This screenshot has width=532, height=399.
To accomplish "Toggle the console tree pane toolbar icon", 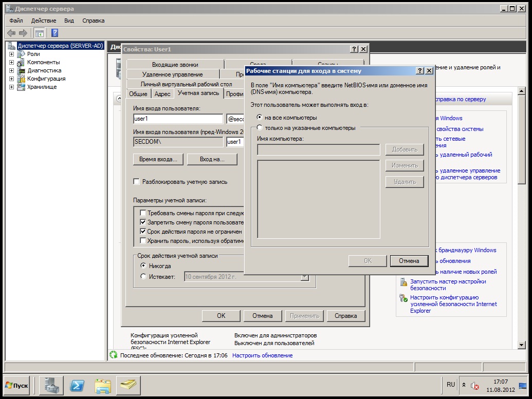I will [40, 33].
